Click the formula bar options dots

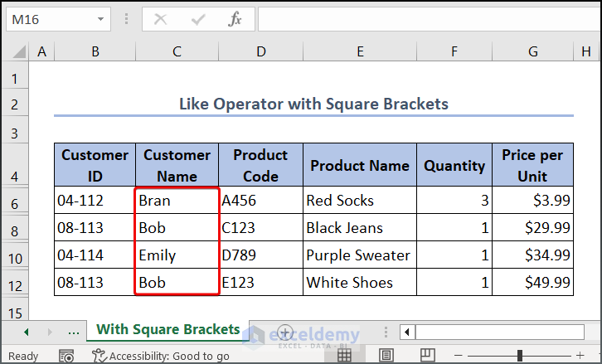(127, 19)
